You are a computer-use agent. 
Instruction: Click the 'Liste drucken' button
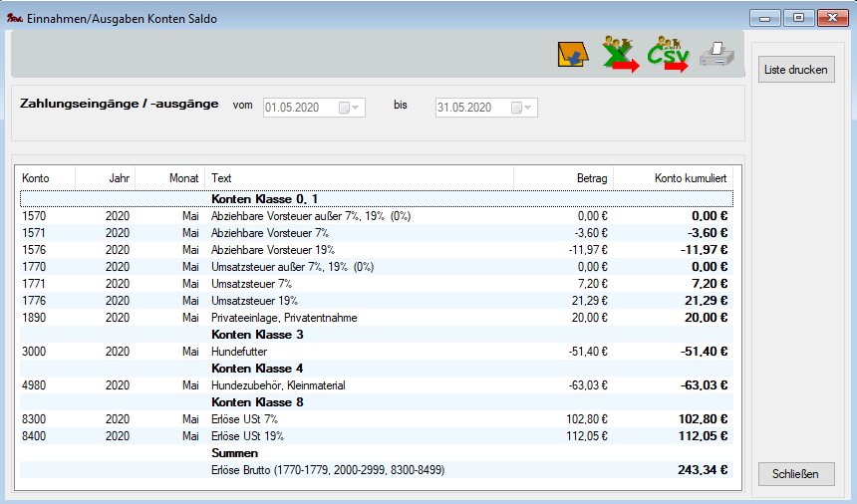point(795,71)
